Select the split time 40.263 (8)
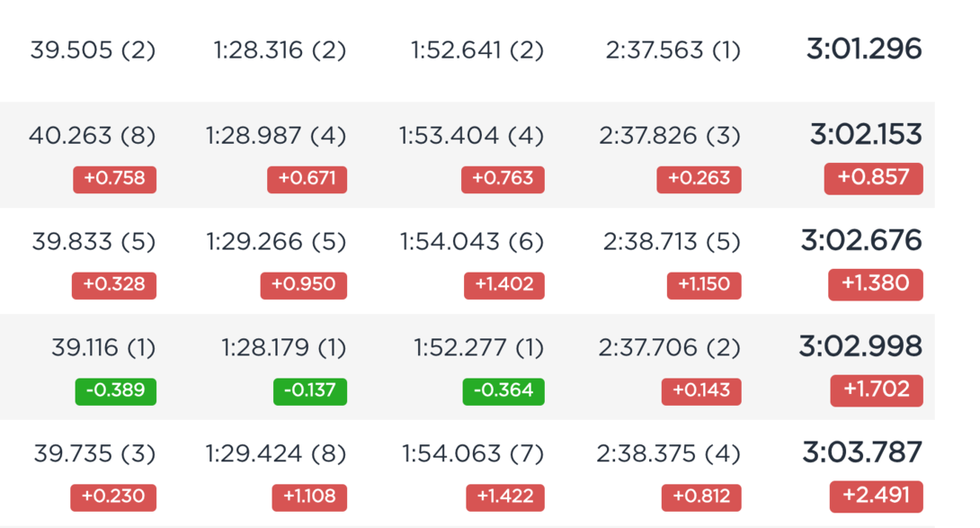The height and width of the screenshot is (528, 980). coord(92,136)
